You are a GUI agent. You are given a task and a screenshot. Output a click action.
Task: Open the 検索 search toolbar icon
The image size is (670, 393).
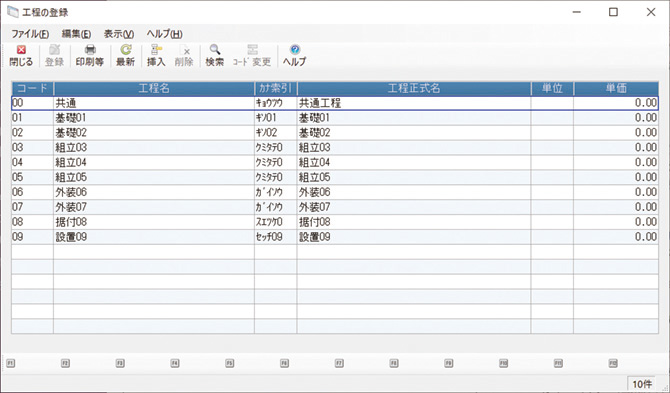pos(215,56)
